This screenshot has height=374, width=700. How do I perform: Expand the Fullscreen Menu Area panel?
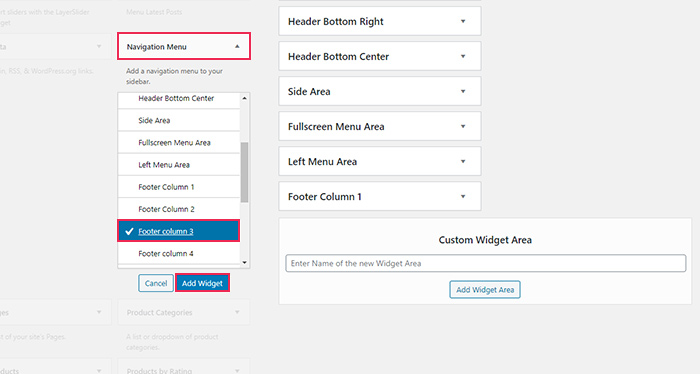click(463, 126)
